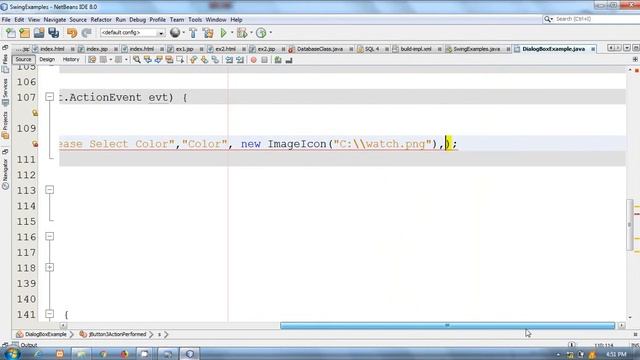Open the Navigate menu
Viewport: 640px width, 360px height.
coord(55,20)
